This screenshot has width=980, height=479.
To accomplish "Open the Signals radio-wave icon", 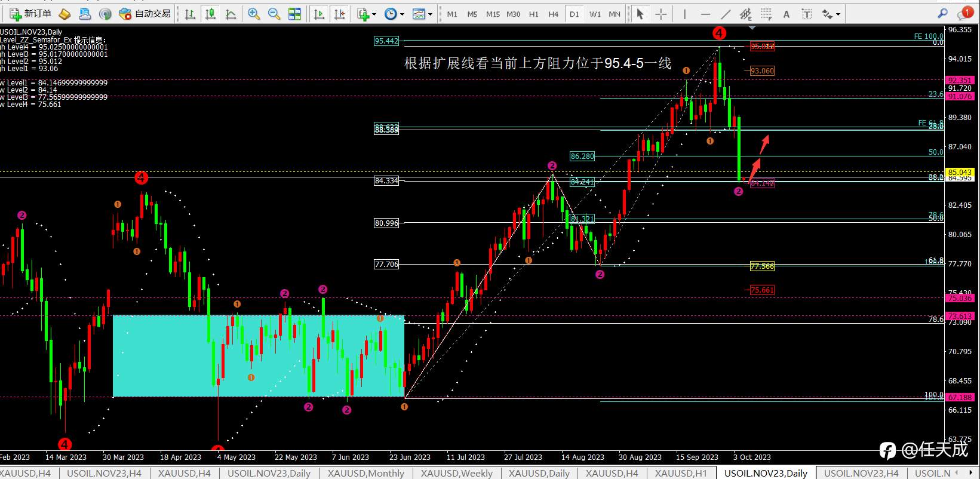I will pos(105,14).
